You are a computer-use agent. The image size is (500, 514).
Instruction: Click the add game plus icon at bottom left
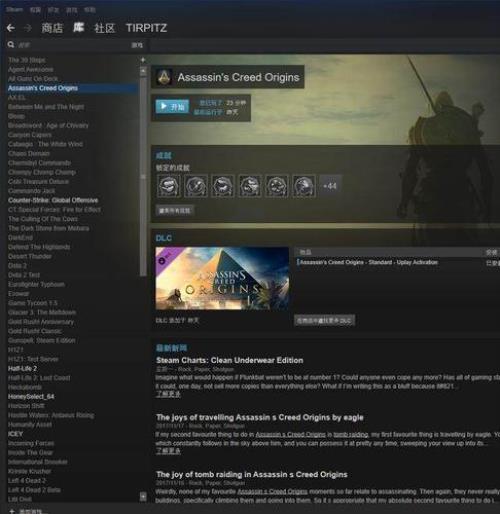[x=12, y=511]
